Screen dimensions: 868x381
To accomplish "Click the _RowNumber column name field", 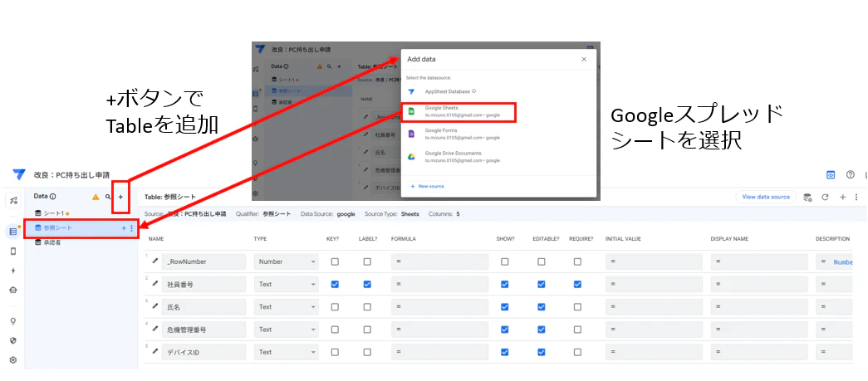I will (x=204, y=261).
